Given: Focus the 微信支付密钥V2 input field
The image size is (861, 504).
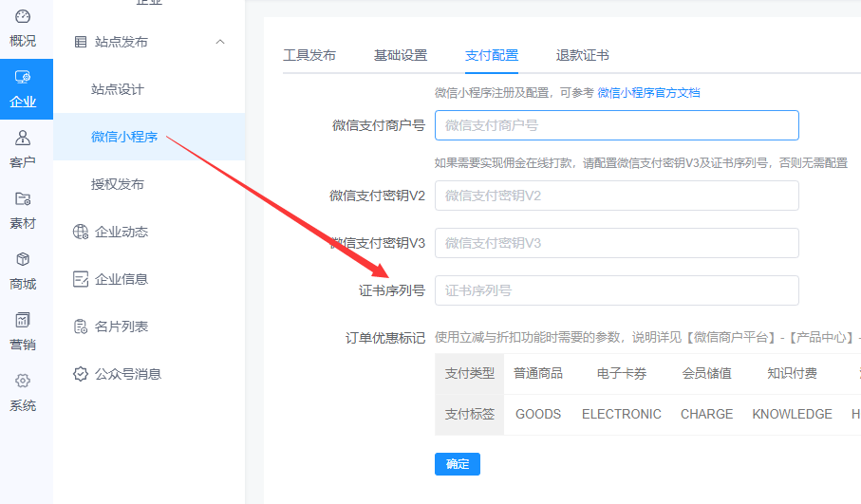Looking at the screenshot, I should pos(617,196).
